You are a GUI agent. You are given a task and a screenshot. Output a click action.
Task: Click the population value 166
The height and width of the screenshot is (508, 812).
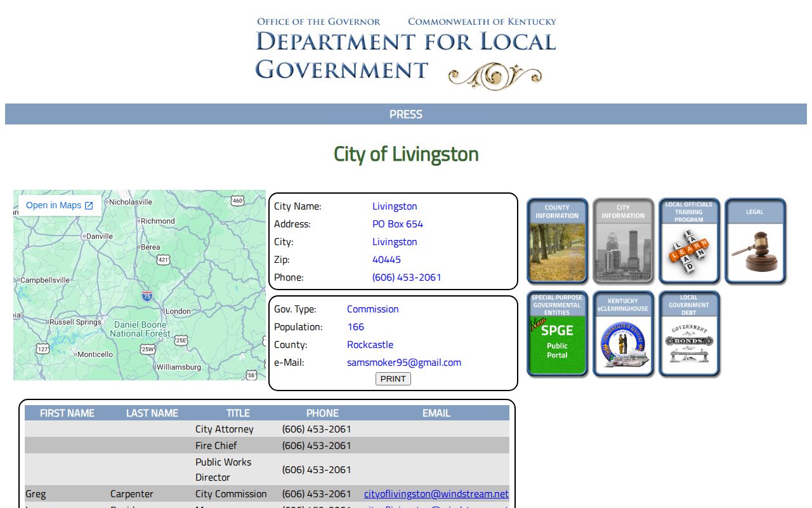[356, 327]
